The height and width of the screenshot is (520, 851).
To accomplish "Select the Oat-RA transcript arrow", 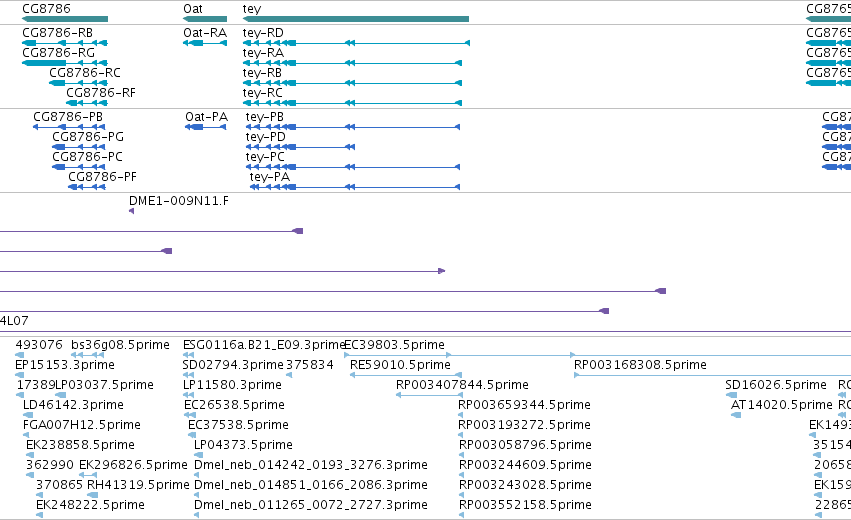I will coord(205,43).
